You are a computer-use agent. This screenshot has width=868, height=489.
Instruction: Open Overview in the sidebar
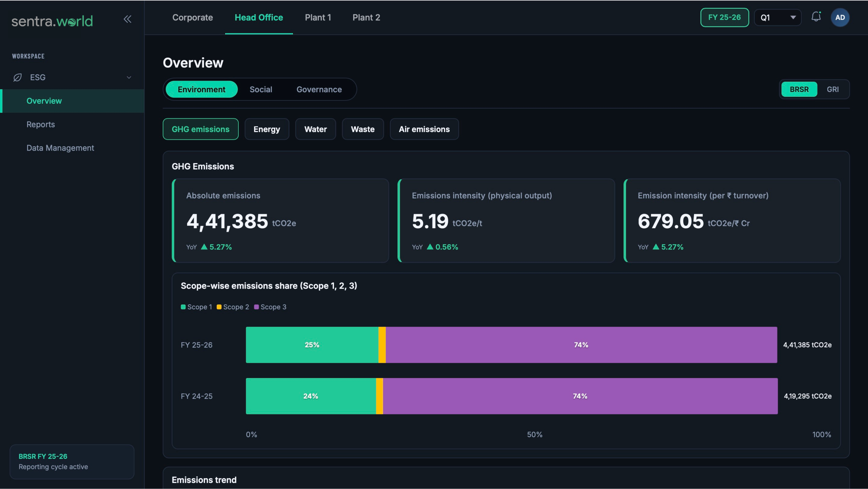(72, 101)
